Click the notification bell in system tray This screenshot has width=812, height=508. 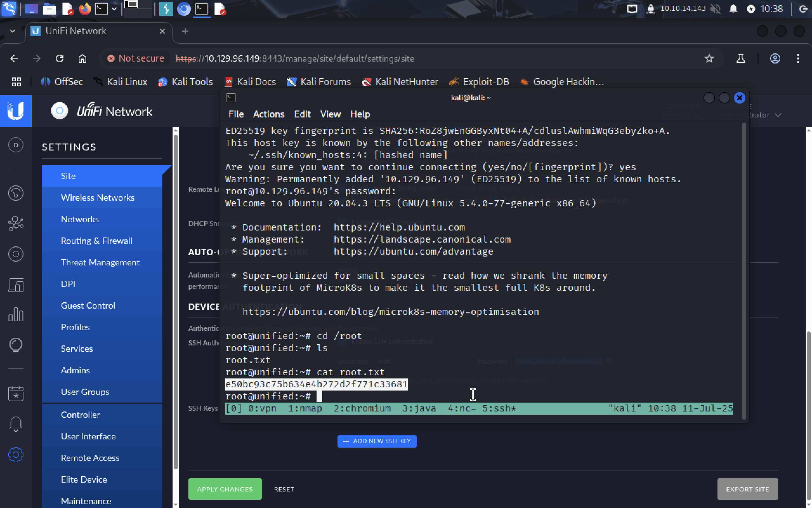point(733,9)
